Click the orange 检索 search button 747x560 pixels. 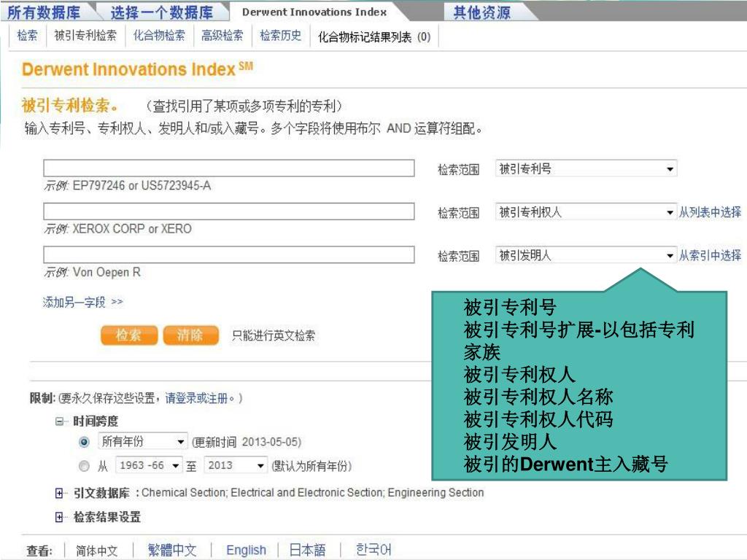(x=128, y=335)
